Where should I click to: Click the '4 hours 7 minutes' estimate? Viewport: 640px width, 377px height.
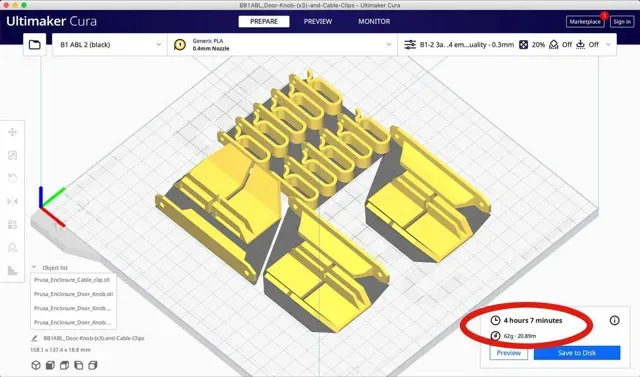(x=533, y=320)
